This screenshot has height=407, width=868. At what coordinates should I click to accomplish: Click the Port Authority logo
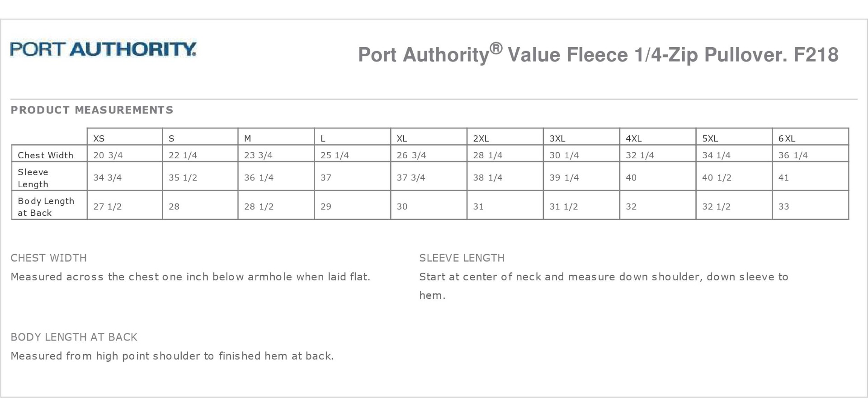103,49
